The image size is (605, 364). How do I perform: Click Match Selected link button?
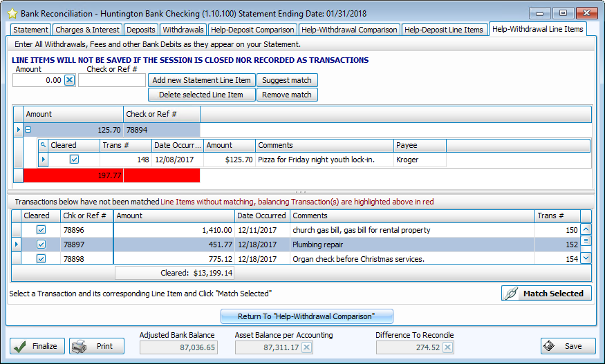(546, 294)
